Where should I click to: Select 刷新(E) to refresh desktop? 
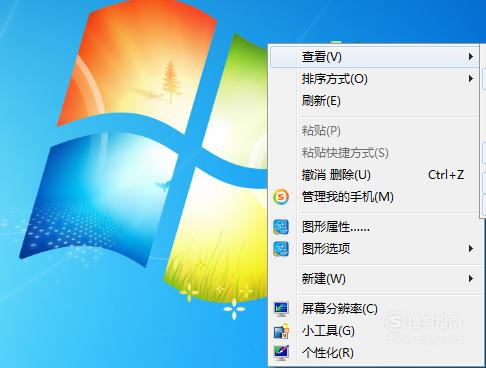coord(375,101)
